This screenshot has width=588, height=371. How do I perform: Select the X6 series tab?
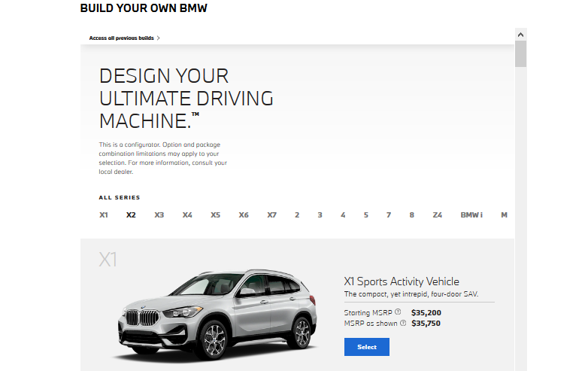[244, 215]
